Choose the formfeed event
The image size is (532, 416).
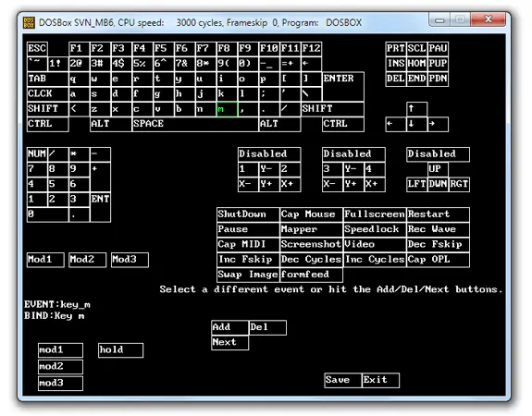(x=311, y=275)
